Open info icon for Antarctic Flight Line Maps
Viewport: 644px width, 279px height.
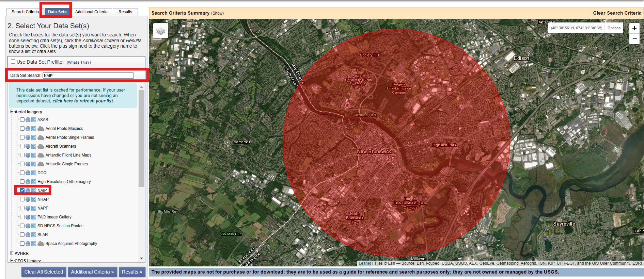(28, 155)
